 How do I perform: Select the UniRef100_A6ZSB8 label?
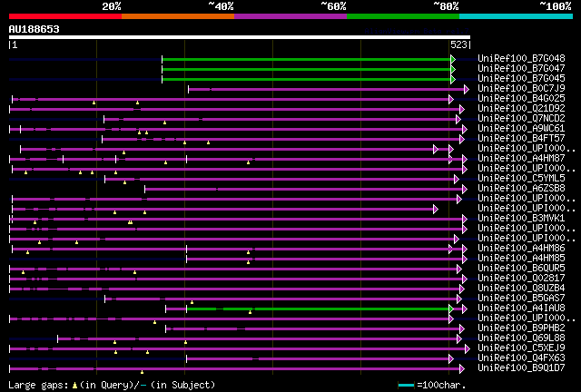click(x=521, y=189)
